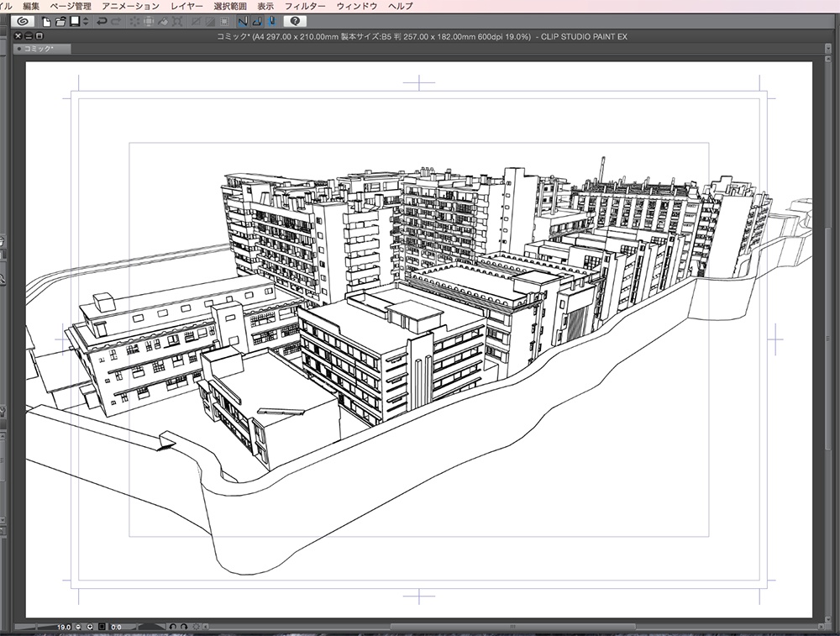840x636 pixels.
Task: Click the Clip Studio launcher icon
Action: click(x=23, y=20)
